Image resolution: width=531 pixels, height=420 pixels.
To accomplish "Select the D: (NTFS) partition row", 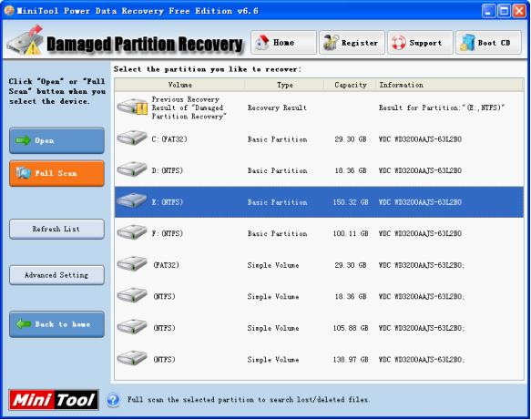I will click(x=319, y=170).
